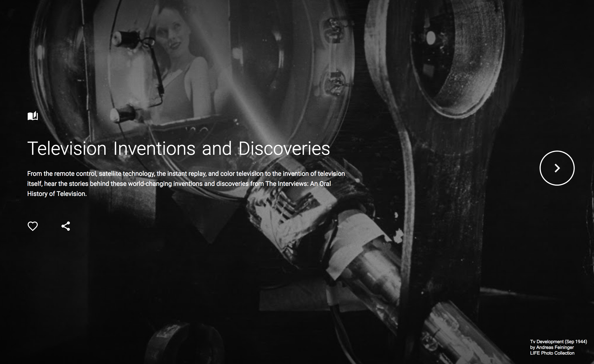Click the 'by Andreas Feininger' credit text
This screenshot has width=594, height=364.
pyautogui.click(x=552, y=347)
